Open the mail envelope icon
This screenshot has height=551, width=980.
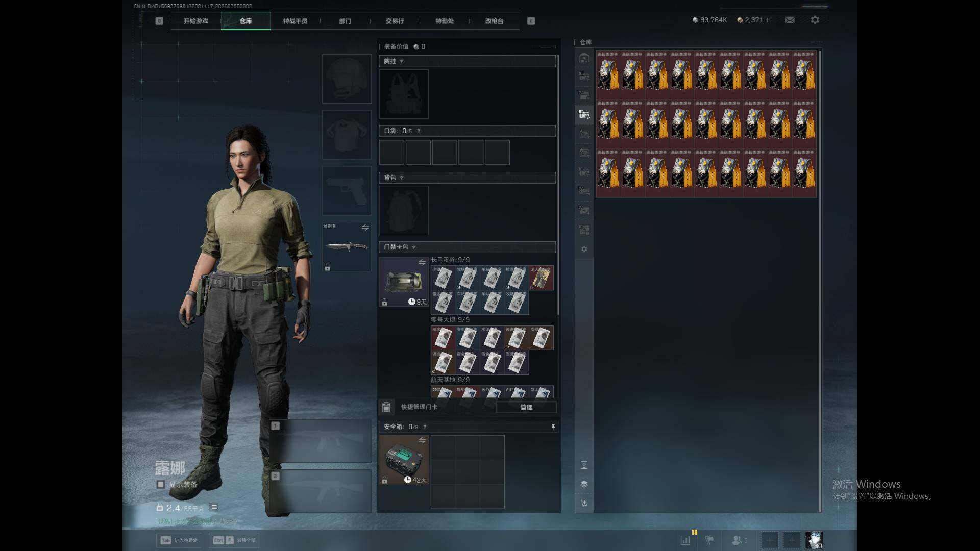point(789,20)
